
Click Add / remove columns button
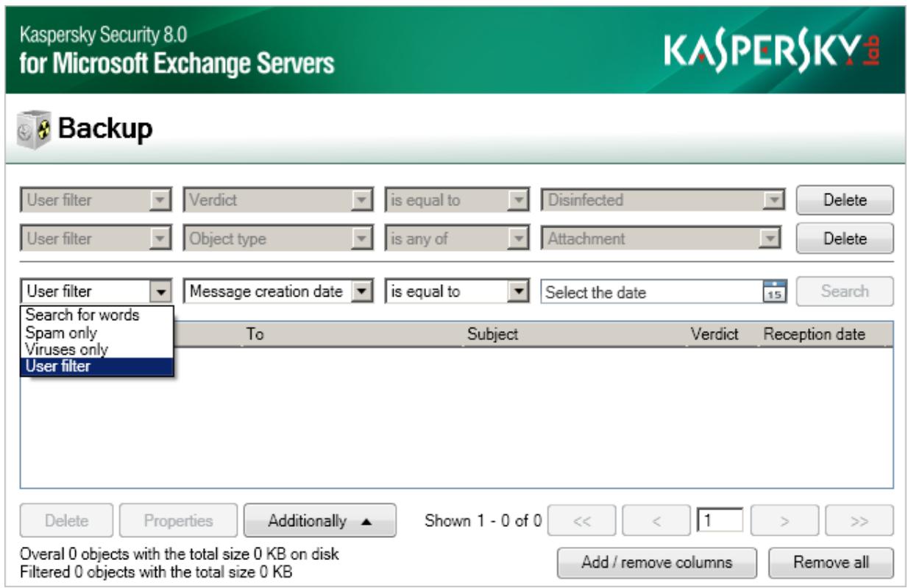tap(656, 563)
